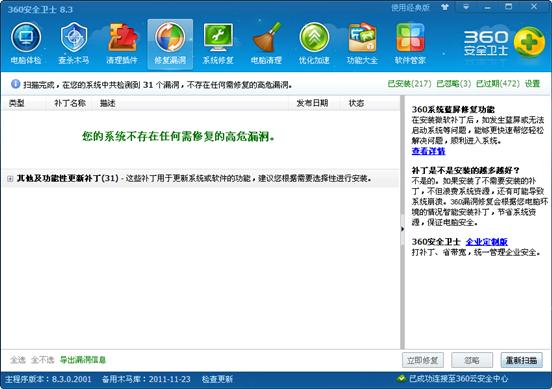Viewport: 552px width, 389px height.
Task: Collapse the right info panel arrow
Action: [402, 229]
